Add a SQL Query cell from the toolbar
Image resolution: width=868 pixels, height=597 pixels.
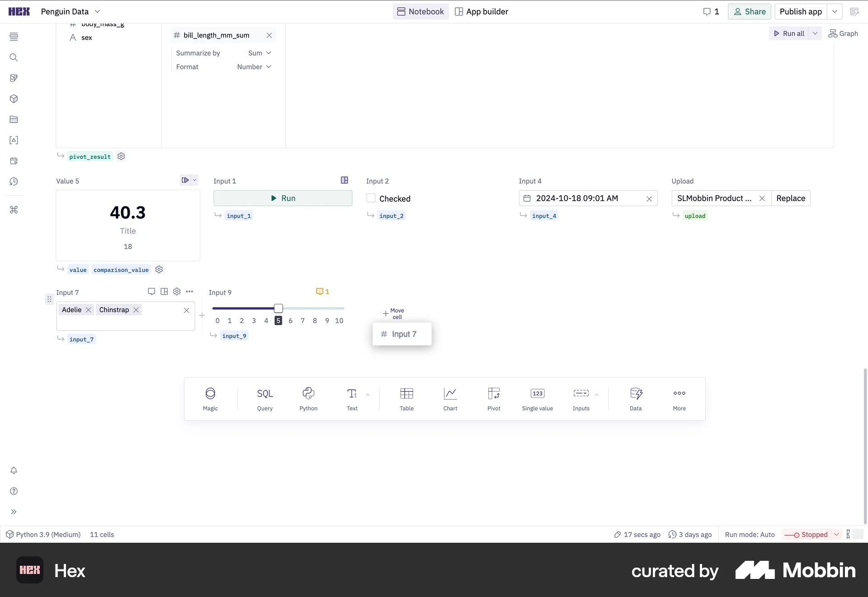[264, 399]
